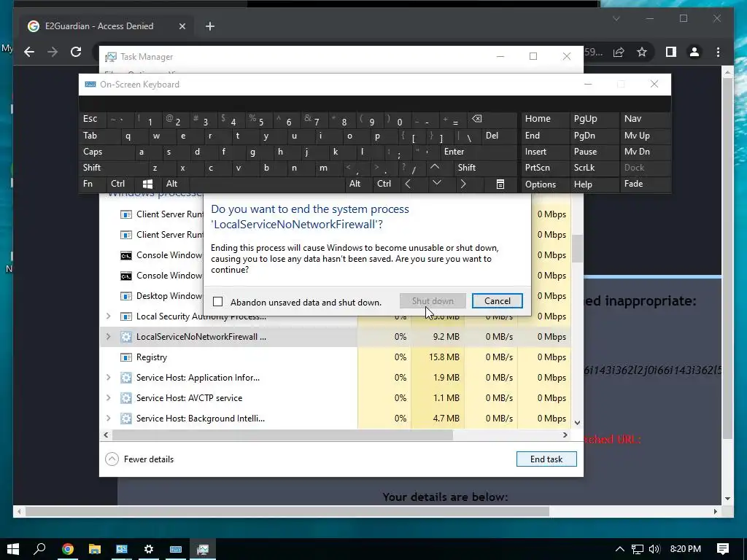Image resolution: width=747 pixels, height=560 pixels.
Task: Toggle ScrLk key on On-Screen Keyboard
Action: point(595,168)
